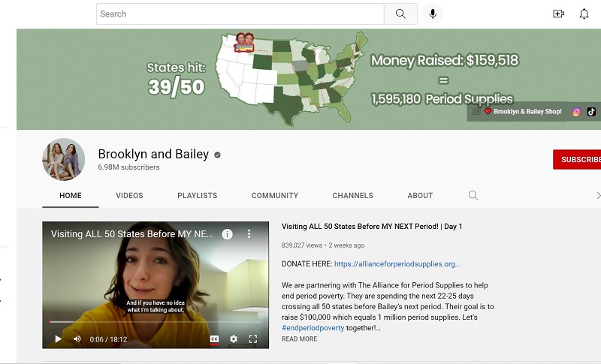This screenshot has width=601, height=364.
Task: Switch to the VIDEOS tab
Action: (x=129, y=196)
